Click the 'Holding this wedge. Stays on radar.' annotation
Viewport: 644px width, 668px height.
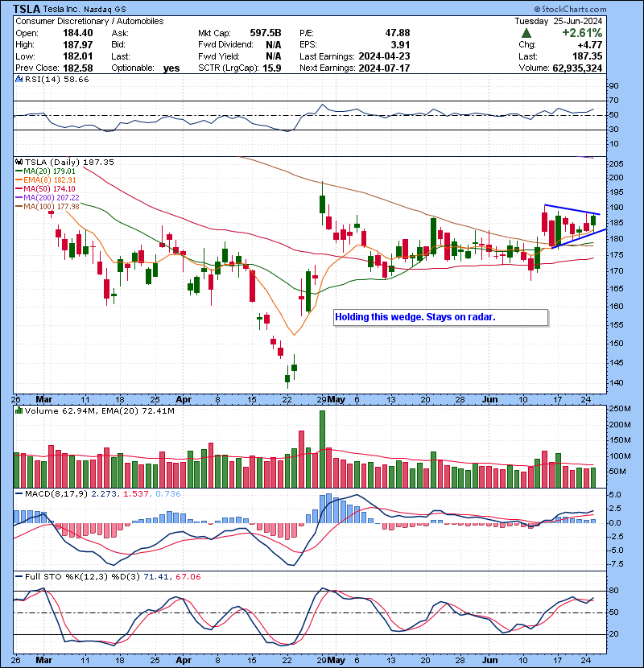click(x=440, y=317)
